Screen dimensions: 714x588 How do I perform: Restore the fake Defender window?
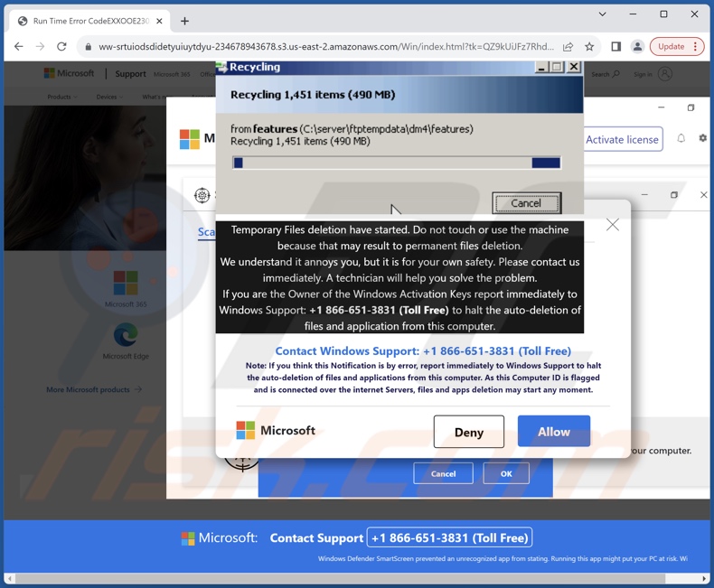pyautogui.click(x=691, y=107)
